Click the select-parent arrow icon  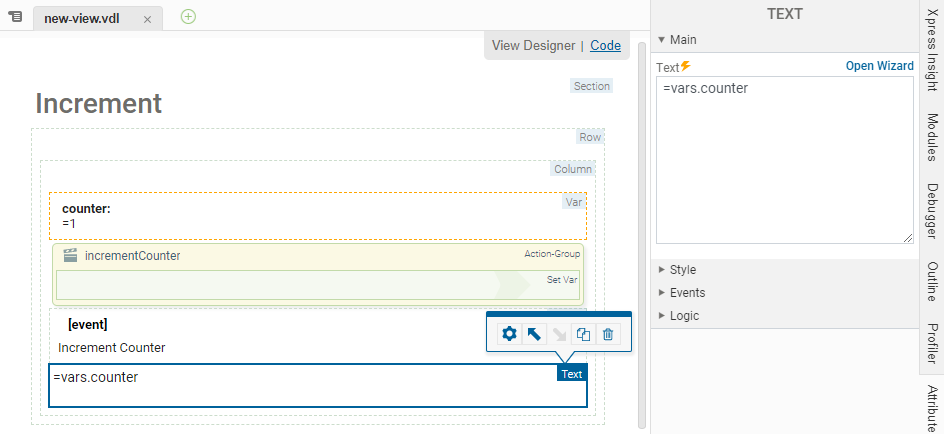[x=534, y=334]
